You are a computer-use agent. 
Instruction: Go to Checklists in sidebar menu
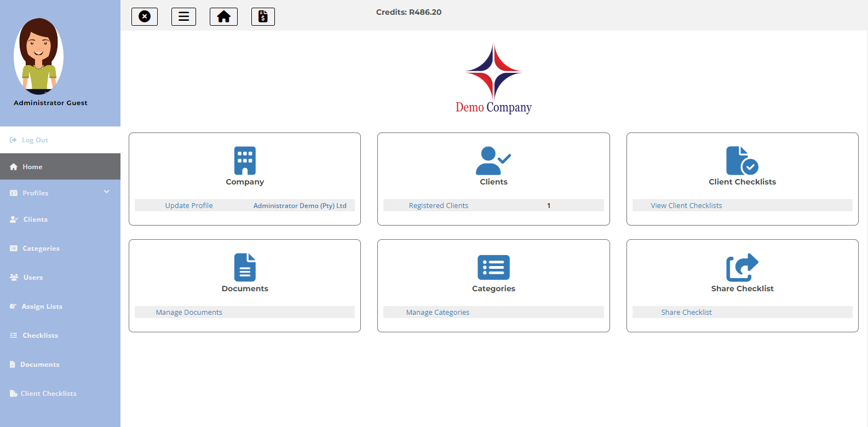point(40,336)
